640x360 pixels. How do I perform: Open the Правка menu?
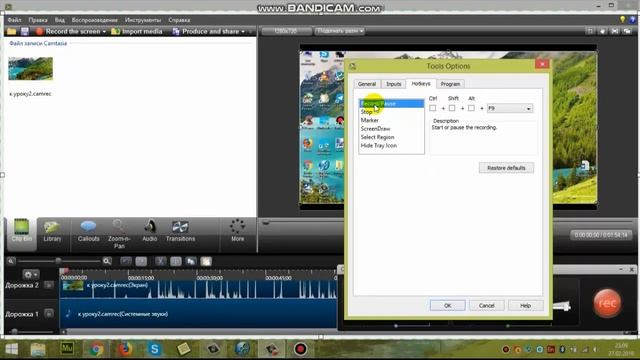click(x=38, y=20)
